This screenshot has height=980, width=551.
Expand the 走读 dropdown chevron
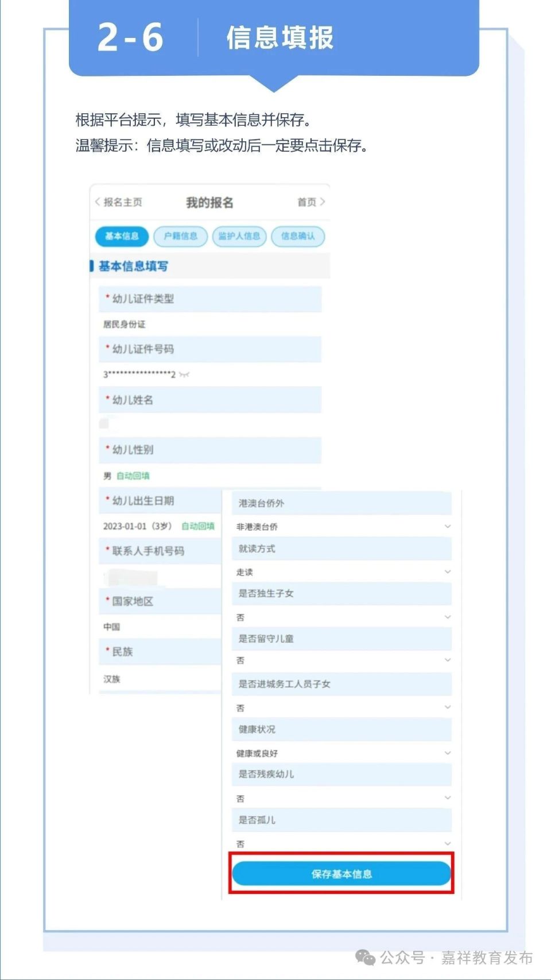448,572
